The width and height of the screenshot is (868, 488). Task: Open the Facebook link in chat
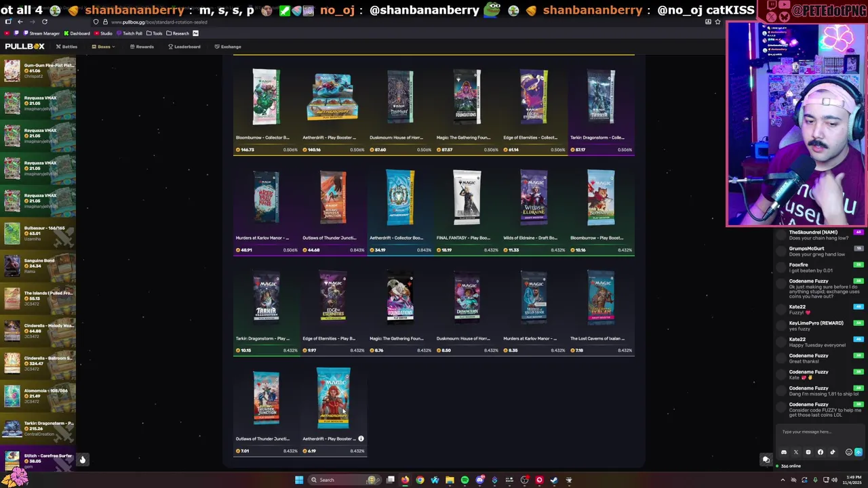(x=821, y=452)
